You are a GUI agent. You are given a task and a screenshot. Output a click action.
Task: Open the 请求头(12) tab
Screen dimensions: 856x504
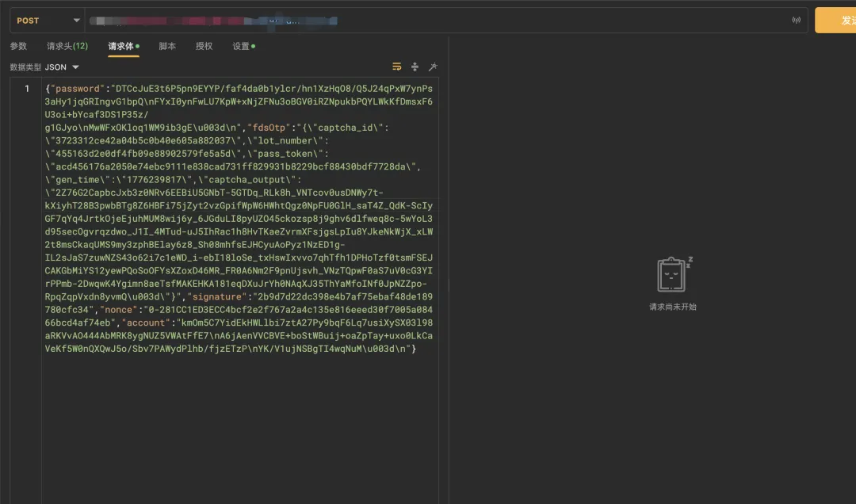(x=67, y=47)
